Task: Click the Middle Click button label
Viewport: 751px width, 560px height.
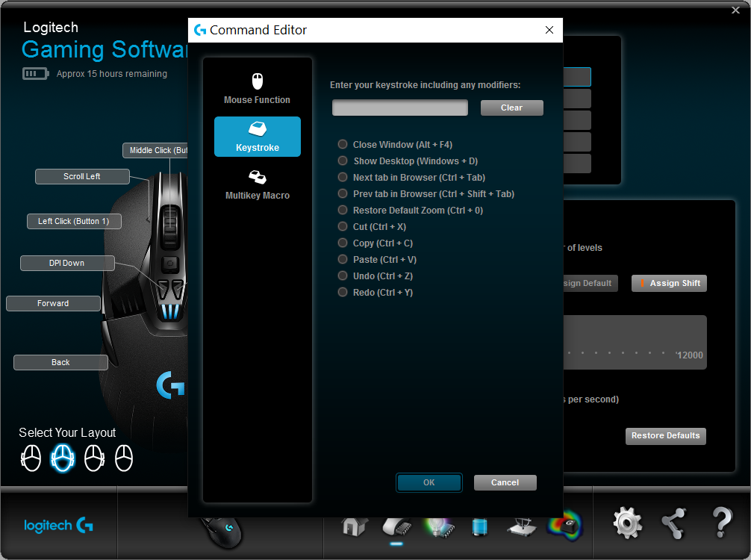Action: 155,150
